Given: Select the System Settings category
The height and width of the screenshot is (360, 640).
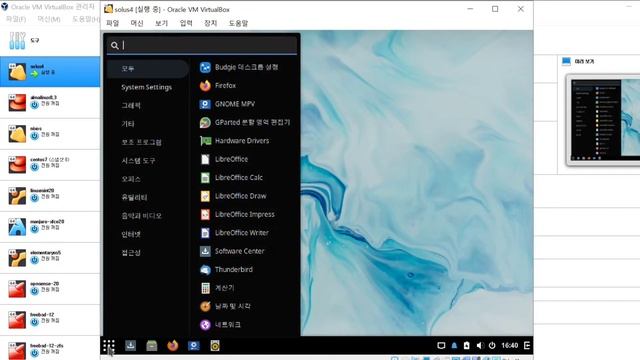Looking at the screenshot, I should 148,87.
